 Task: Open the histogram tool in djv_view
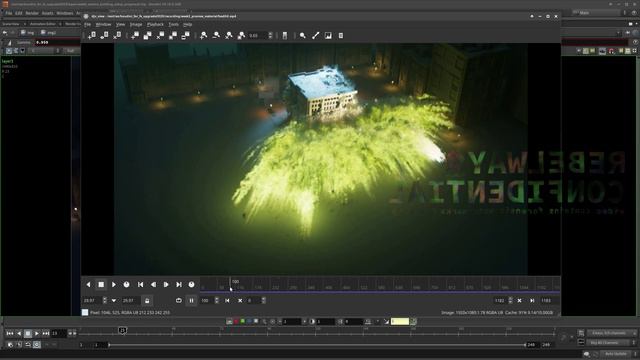click(328, 36)
